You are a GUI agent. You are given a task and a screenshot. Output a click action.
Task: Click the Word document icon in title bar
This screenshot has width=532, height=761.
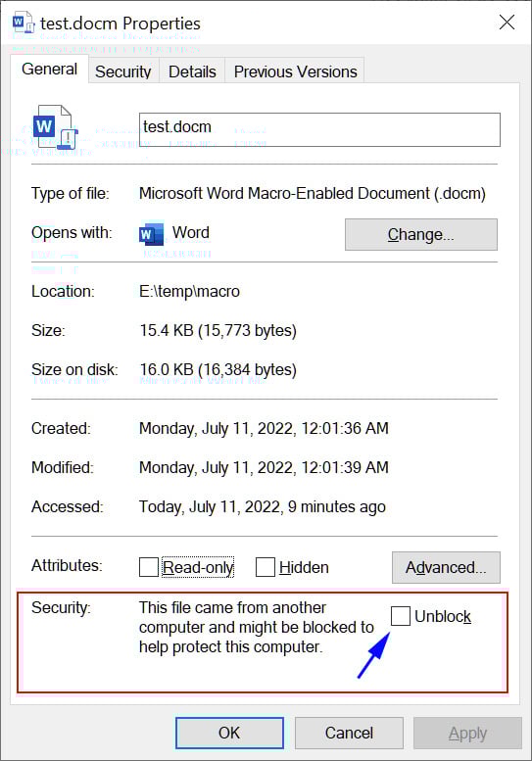point(24,23)
